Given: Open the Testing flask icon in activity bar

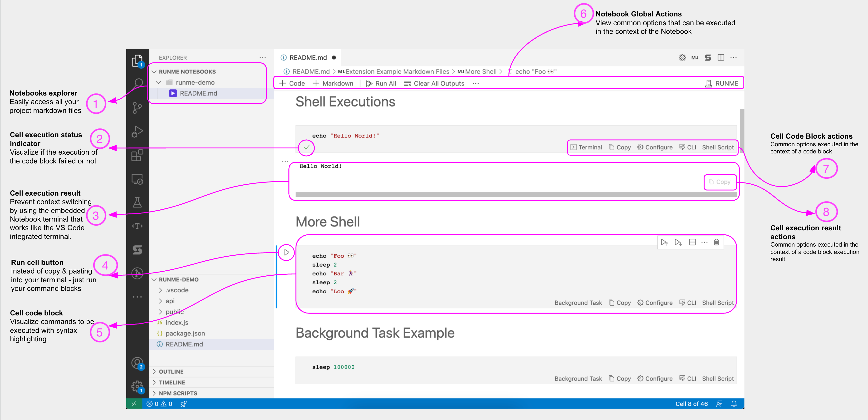Looking at the screenshot, I should [137, 202].
